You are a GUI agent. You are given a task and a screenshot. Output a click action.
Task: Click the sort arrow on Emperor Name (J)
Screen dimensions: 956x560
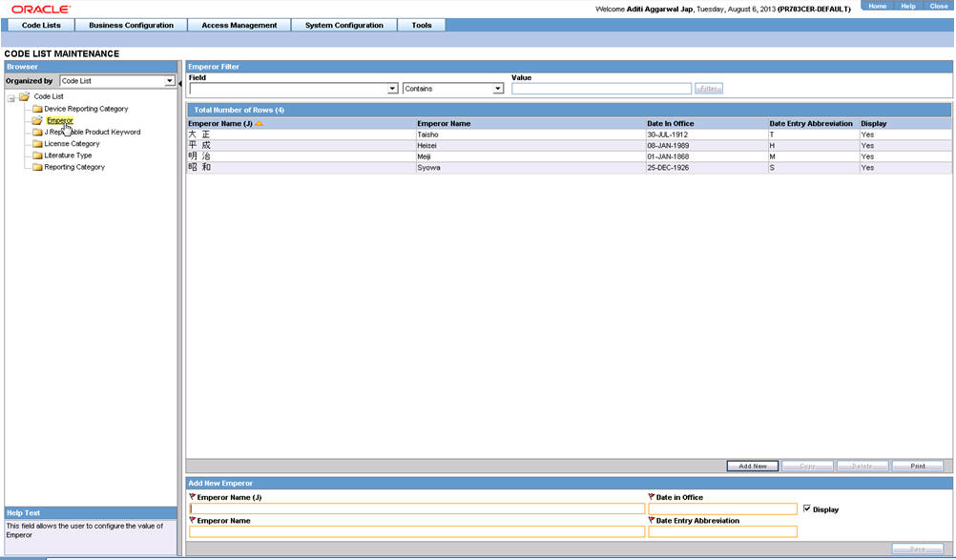260,124
